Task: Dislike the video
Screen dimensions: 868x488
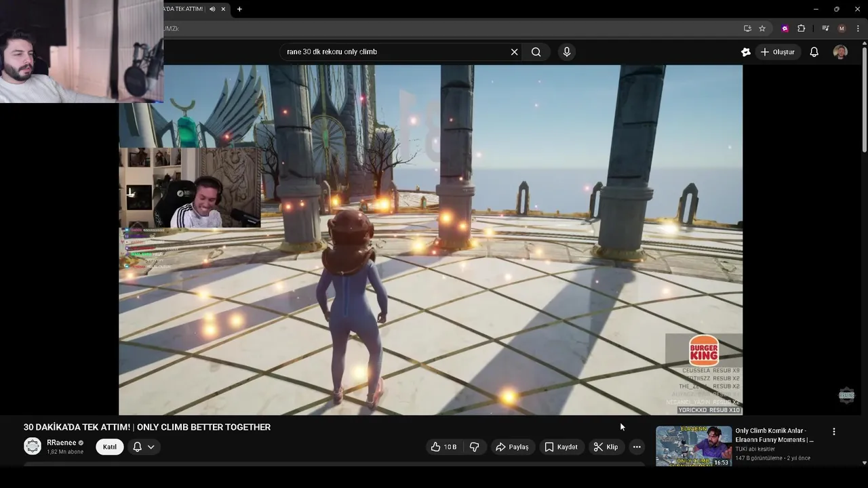Action: pyautogui.click(x=475, y=447)
